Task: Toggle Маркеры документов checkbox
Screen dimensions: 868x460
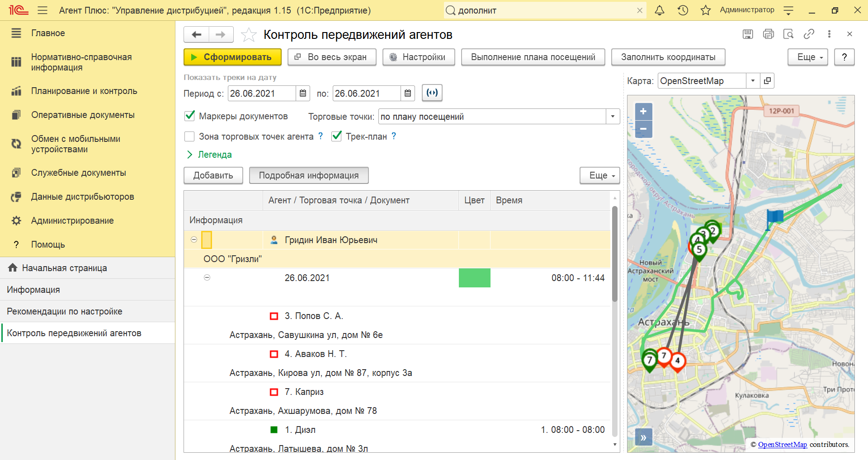Action: (x=190, y=116)
